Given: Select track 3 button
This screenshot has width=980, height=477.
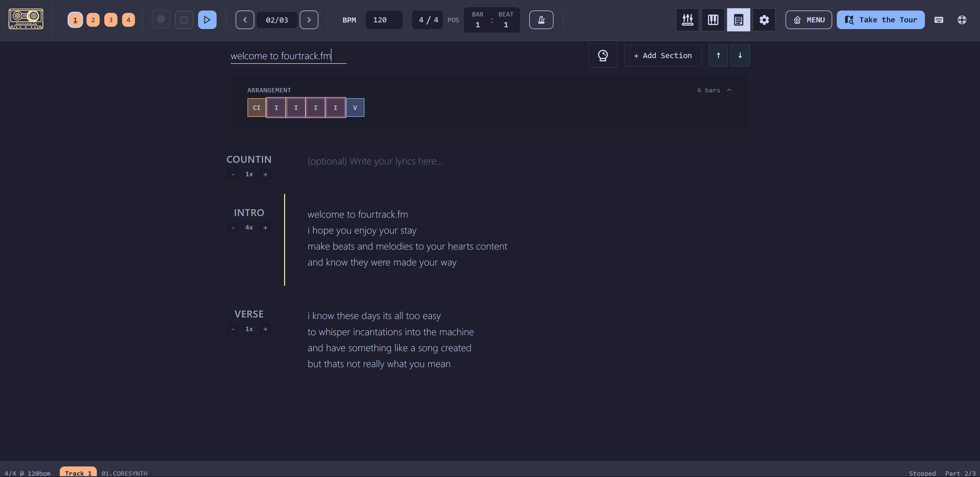Looking at the screenshot, I should click(110, 19).
